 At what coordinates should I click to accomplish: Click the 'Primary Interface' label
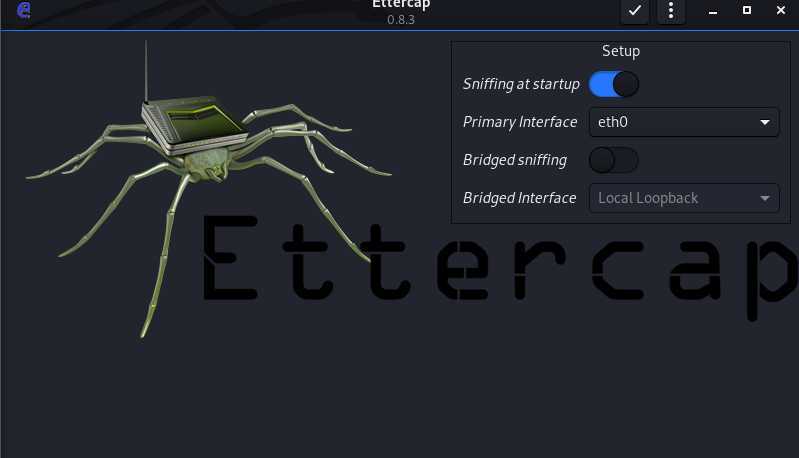(520, 122)
